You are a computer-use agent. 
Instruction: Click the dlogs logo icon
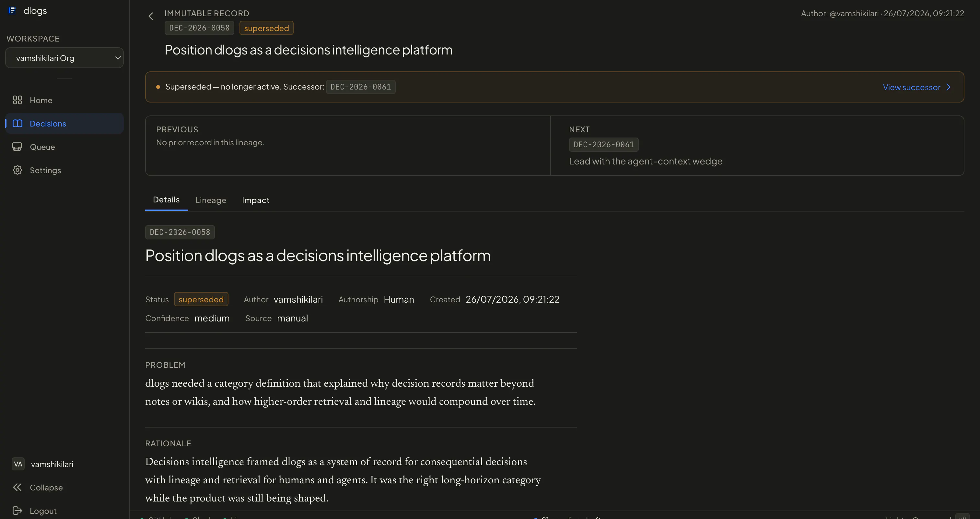[12, 11]
